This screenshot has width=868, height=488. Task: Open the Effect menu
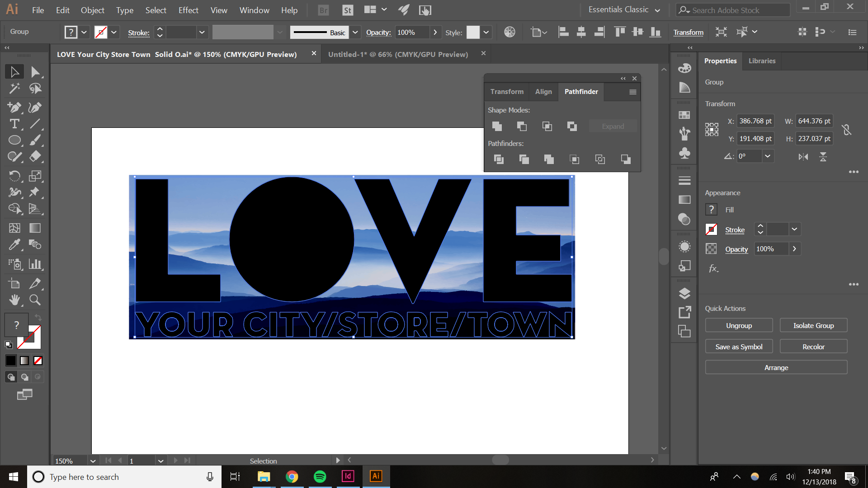tap(188, 10)
